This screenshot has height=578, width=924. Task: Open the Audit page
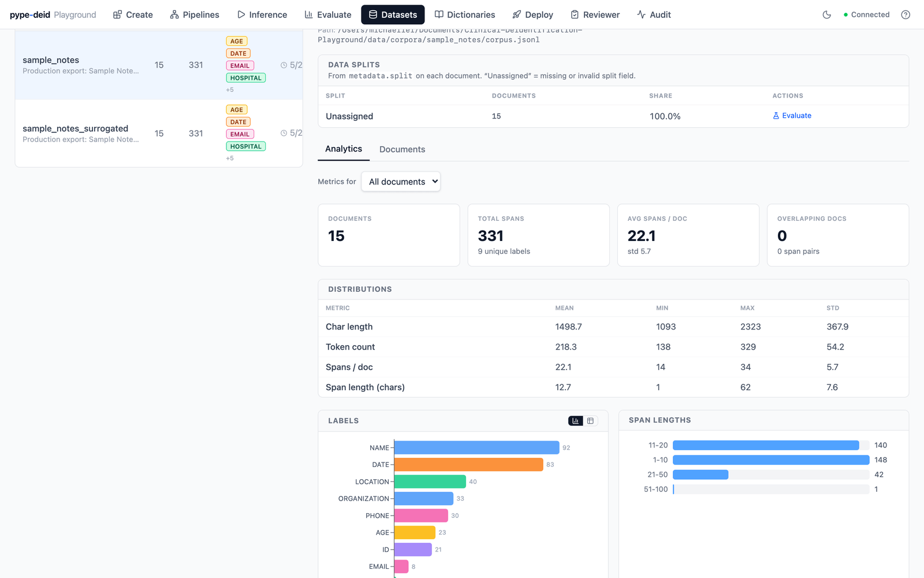pos(654,14)
